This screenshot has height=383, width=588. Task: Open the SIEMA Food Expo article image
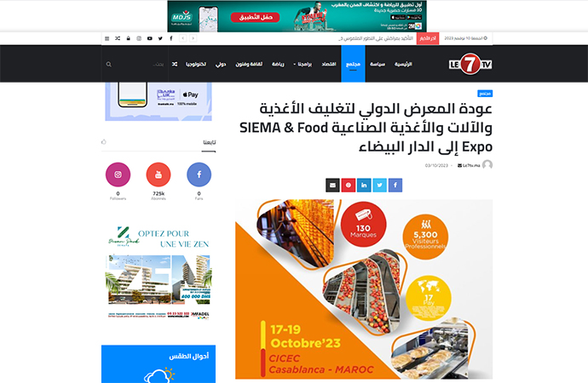tap(364, 289)
